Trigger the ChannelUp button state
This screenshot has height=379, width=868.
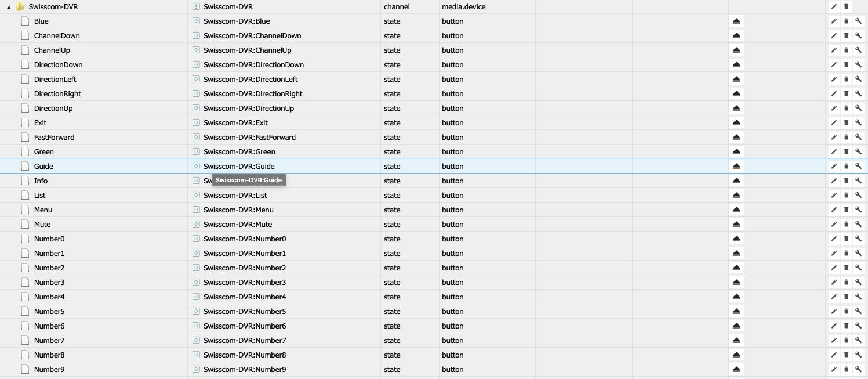(x=736, y=50)
